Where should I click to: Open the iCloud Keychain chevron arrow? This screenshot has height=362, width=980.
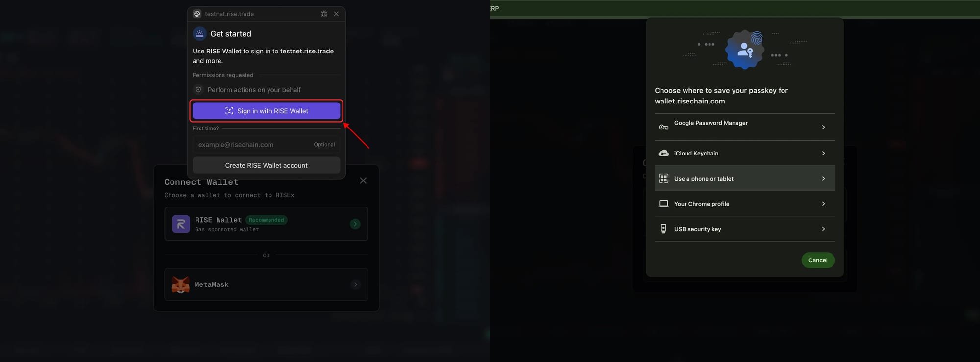pyautogui.click(x=823, y=153)
